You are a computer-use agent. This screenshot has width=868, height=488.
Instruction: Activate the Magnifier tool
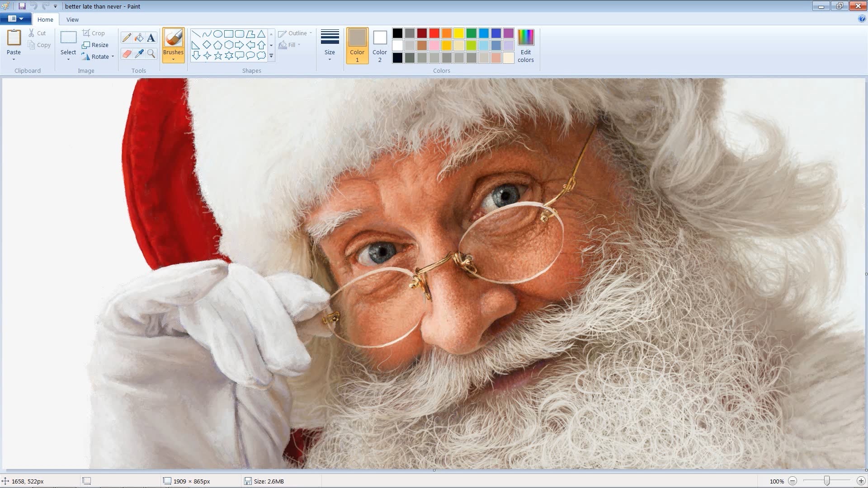pyautogui.click(x=151, y=54)
